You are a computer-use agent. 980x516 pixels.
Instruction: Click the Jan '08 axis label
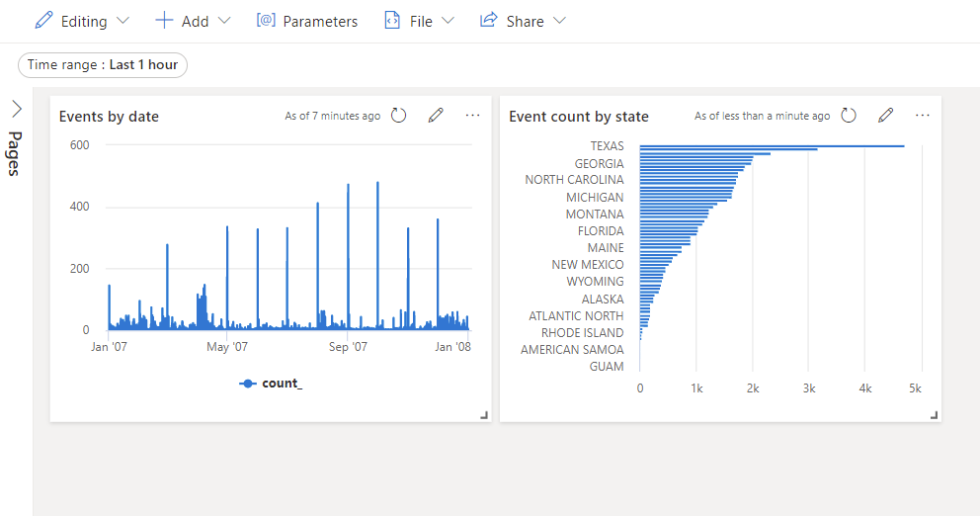pos(452,347)
